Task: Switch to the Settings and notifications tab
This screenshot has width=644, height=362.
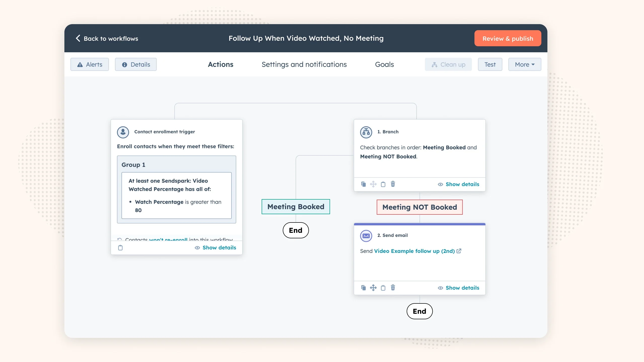Action: click(x=304, y=64)
